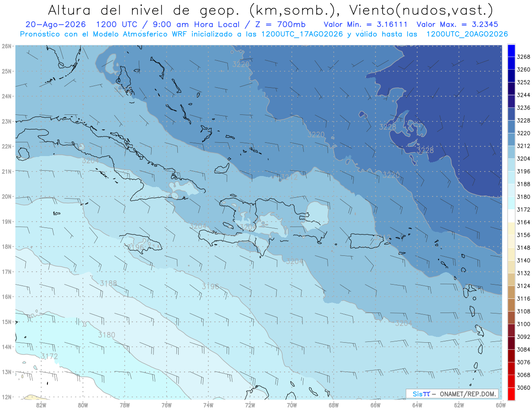This screenshot has height=411, width=532.
Task: Click the '20N' latitude axis label
Action: pos(6,196)
